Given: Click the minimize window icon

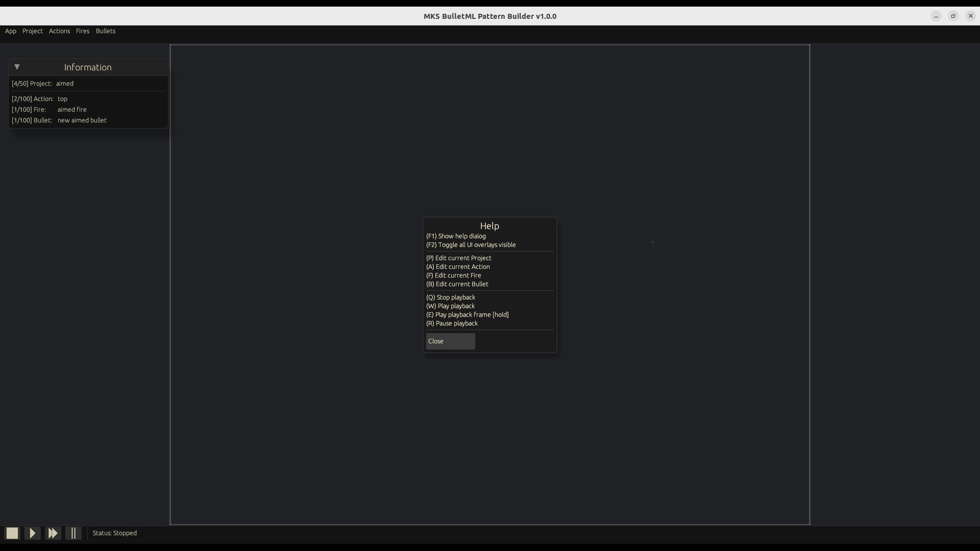Looking at the screenshot, I should pos(936,16).
